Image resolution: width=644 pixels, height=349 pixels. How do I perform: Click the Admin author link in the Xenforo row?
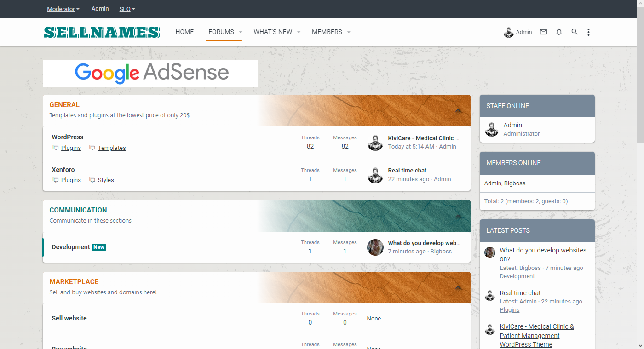[443, 179]
